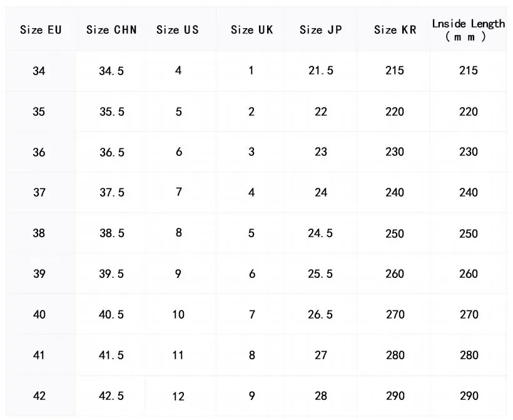The width and height of the screenshot is (513, 420).
Task: Select JP size 21.5 cell
Action: (320, 71)
